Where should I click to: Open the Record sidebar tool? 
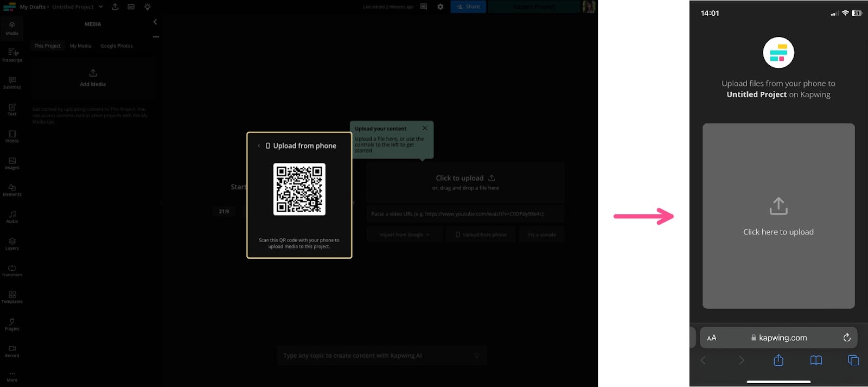tap(12, 351)
